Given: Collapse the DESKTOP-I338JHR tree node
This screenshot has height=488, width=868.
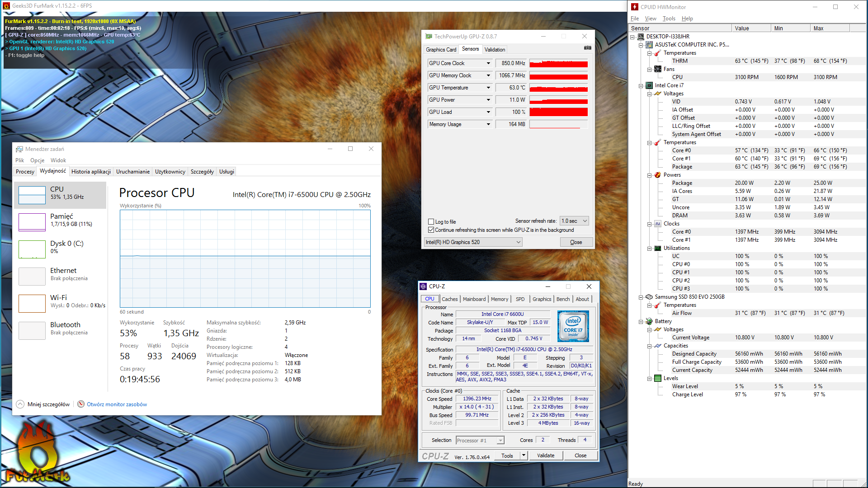Looking at the screenshot, I should click(632, 37).
